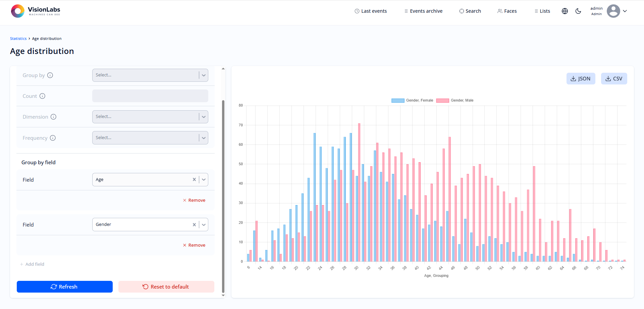Download chart data as CSV
Image resolution: width=644 pixels, height=309 pixels.
pyautogui.click(x=614, y=79)
